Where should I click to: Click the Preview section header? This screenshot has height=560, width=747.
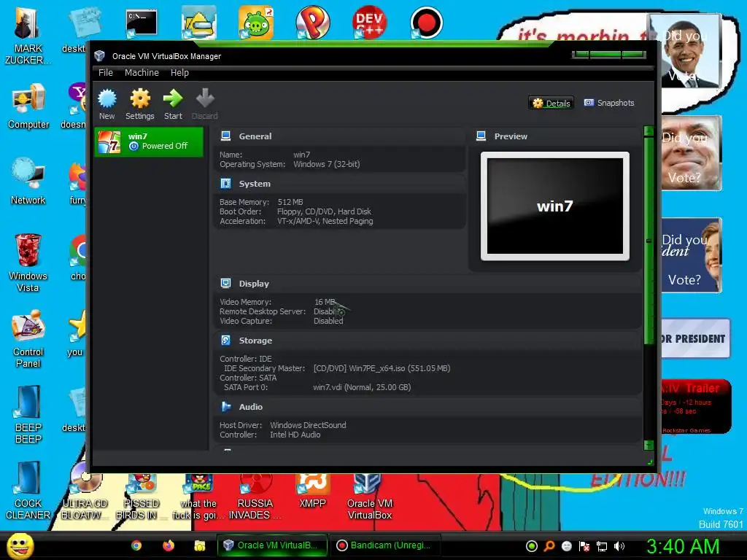[511, 136]
